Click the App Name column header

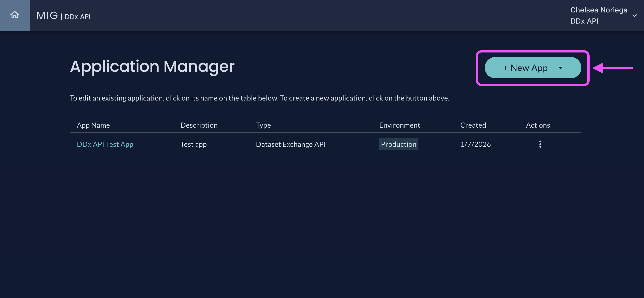[93, 125]
